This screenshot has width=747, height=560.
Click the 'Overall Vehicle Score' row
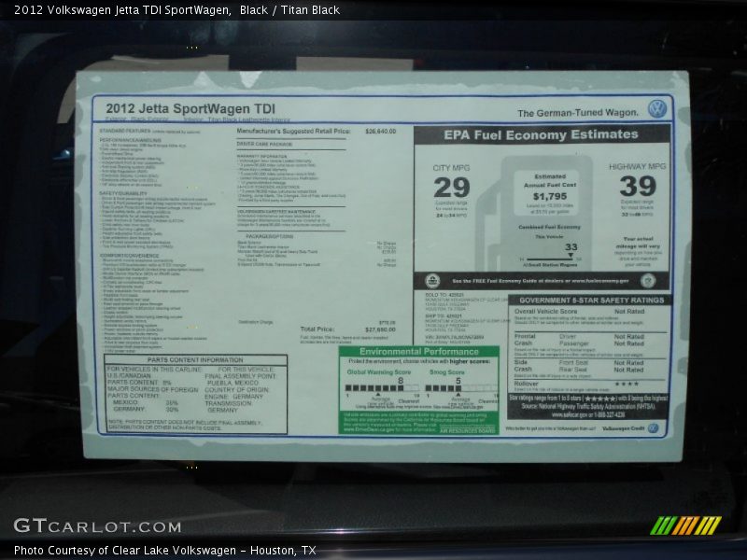(579, 312)
